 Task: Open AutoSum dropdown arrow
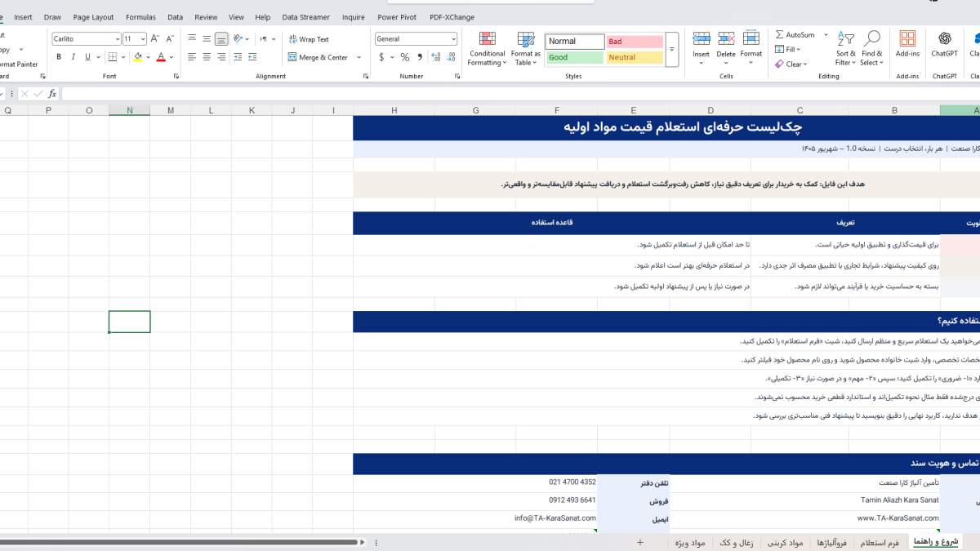coord(826,35)
